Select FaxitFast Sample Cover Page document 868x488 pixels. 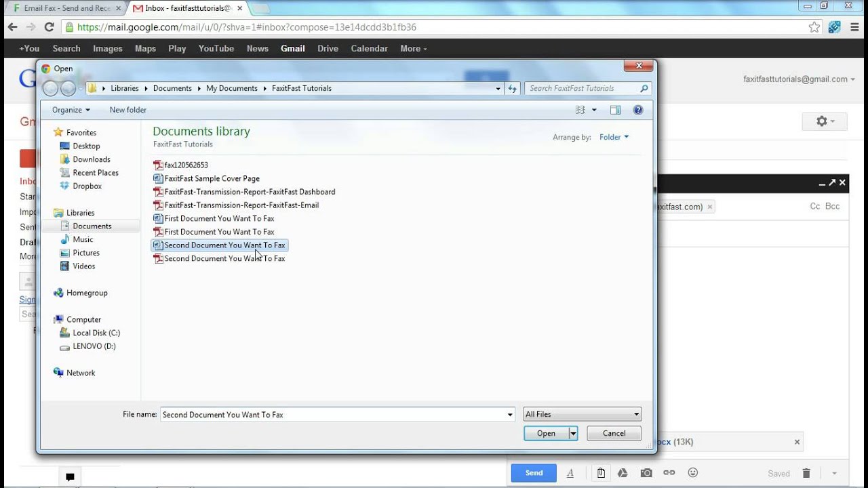pos(207,178)
